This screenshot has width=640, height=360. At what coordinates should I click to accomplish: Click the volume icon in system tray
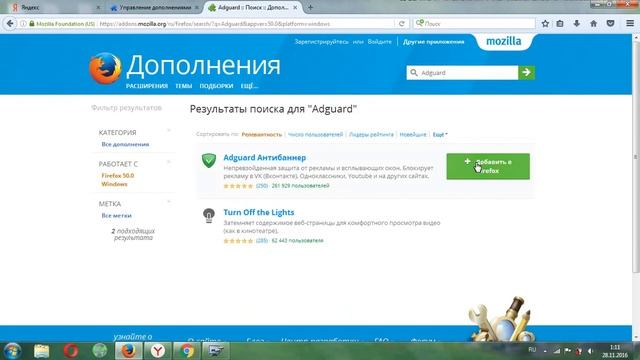[590, 351]
